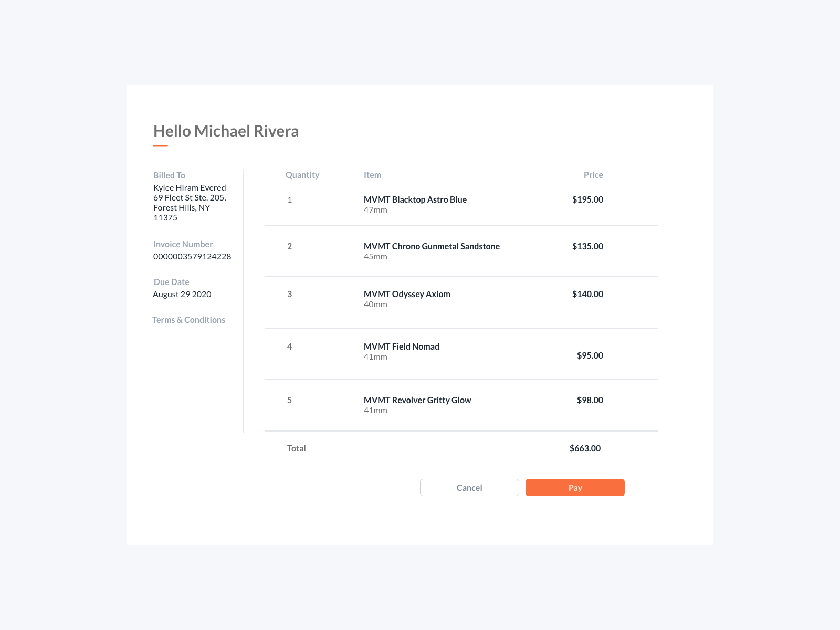840x630 pixels.
Task: Select the total amount $663.00
Action: pos(584,448)
